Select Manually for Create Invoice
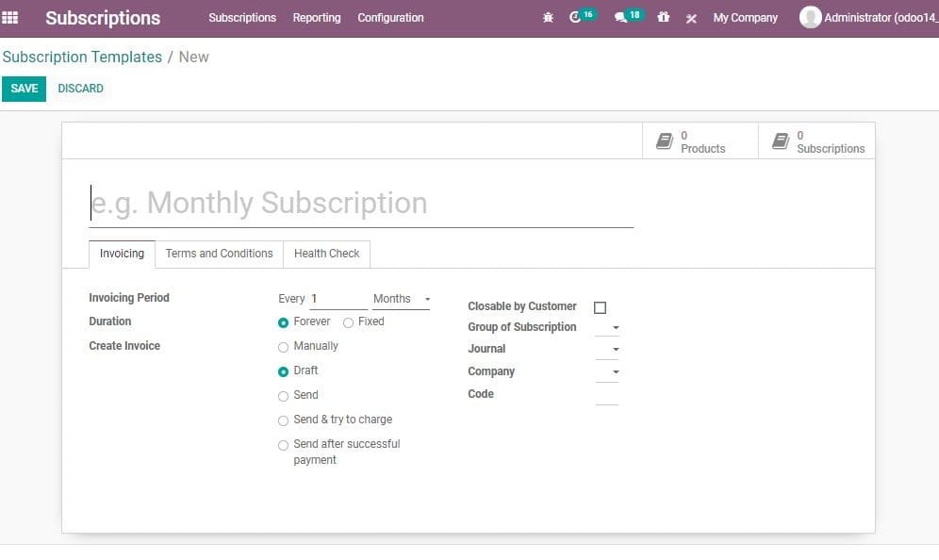 click(283, 347)
